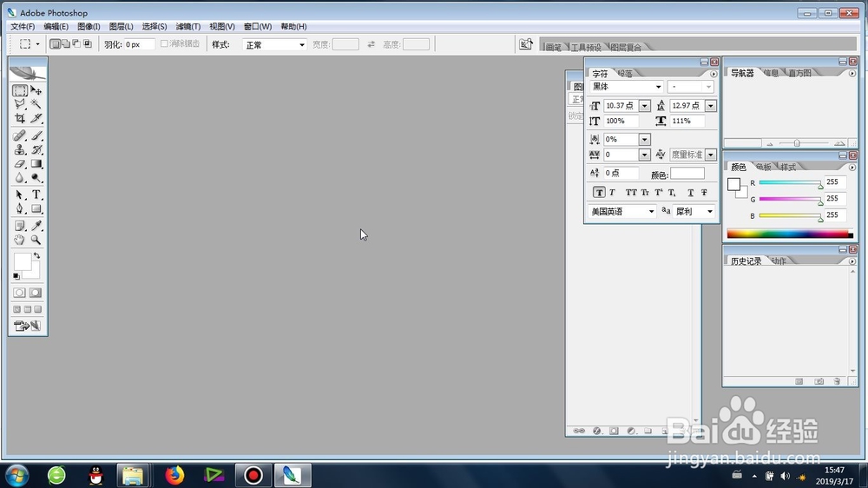868x488 pixels.
Task: Select the History Brush tool
Action: (x=36, y=149)
